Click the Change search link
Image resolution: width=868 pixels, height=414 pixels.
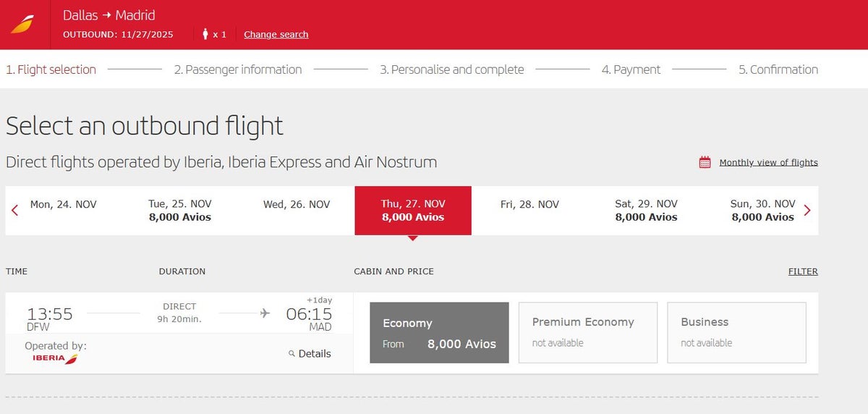[276, 35]
